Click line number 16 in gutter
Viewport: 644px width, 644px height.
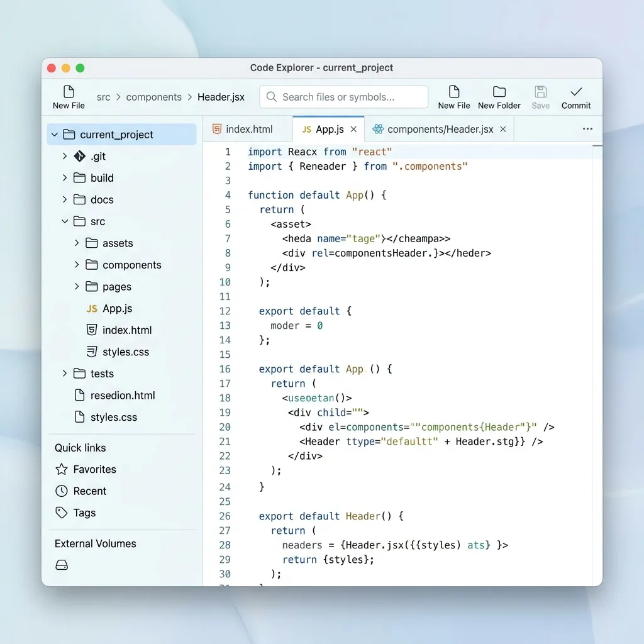(225, 369)
